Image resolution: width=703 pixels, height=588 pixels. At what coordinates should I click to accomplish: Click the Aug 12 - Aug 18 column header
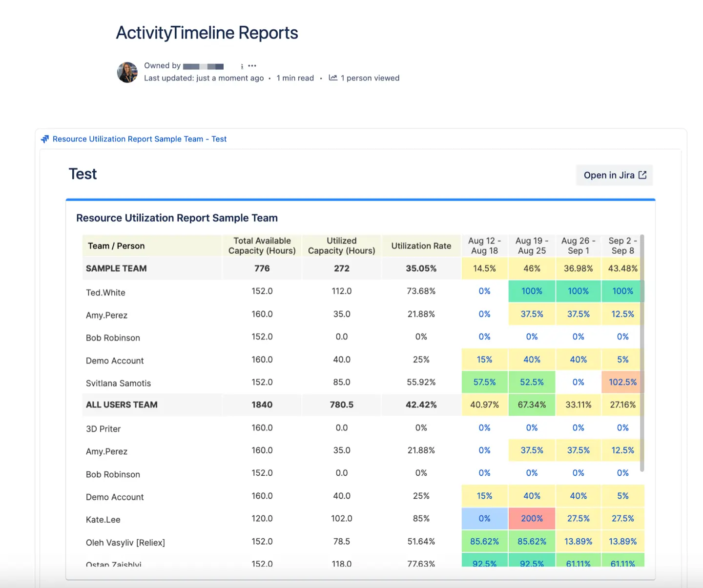[484, 246]
